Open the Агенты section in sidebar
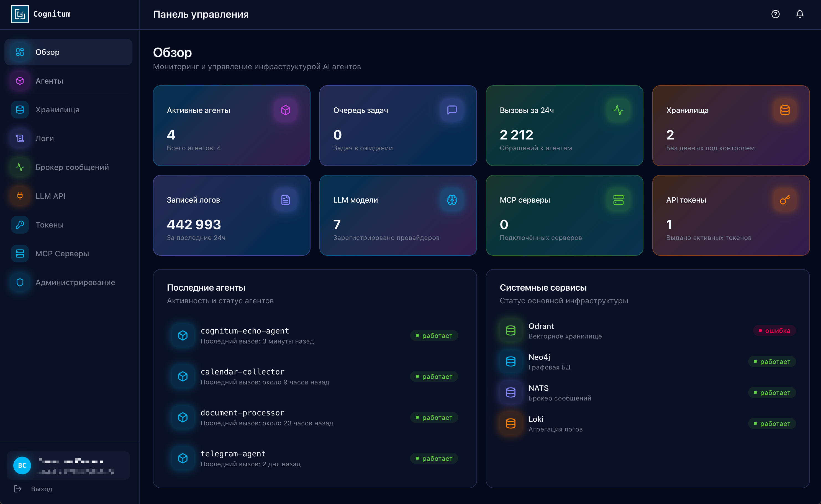 [49, 81]
